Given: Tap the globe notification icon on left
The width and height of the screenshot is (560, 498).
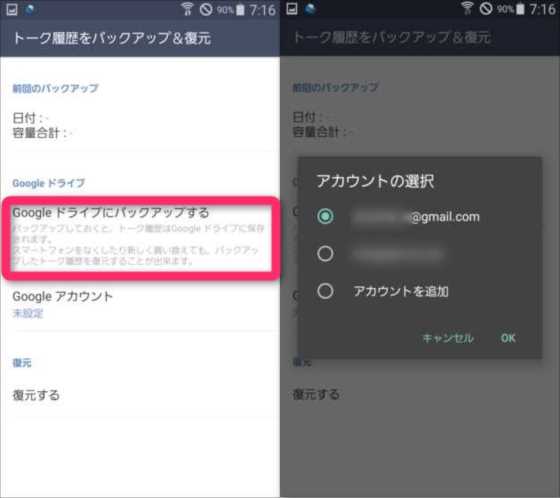Looking at the screenshot, I should [x=30, y=9].
